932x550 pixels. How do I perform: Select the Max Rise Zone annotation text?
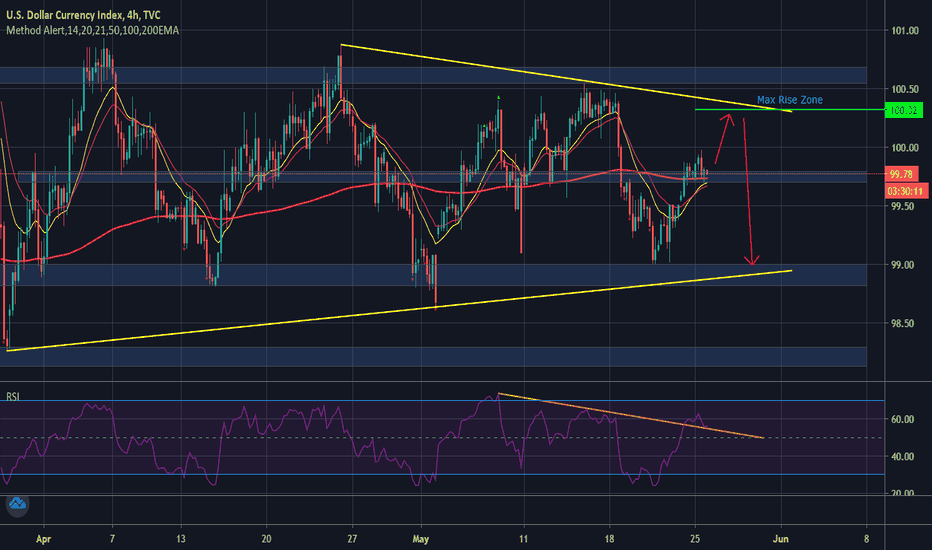coord(789,100)
